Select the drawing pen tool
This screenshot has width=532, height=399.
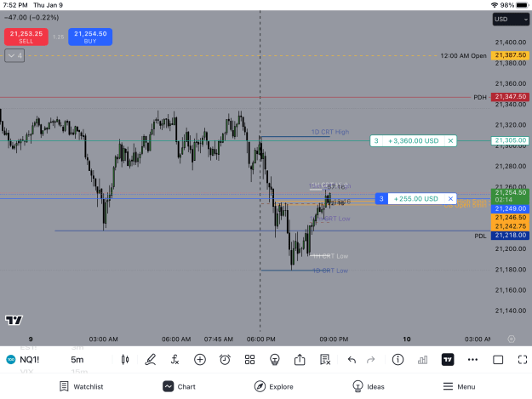pyautogui.click(x=151, y=360)
